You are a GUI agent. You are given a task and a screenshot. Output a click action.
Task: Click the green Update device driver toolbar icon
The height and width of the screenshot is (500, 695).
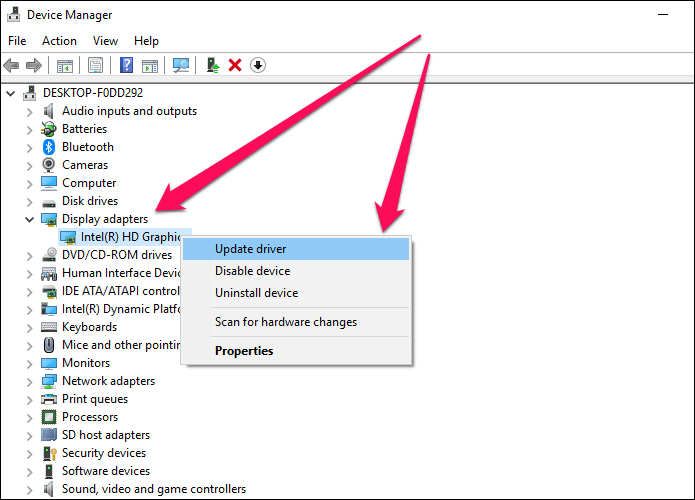point(213,66)
